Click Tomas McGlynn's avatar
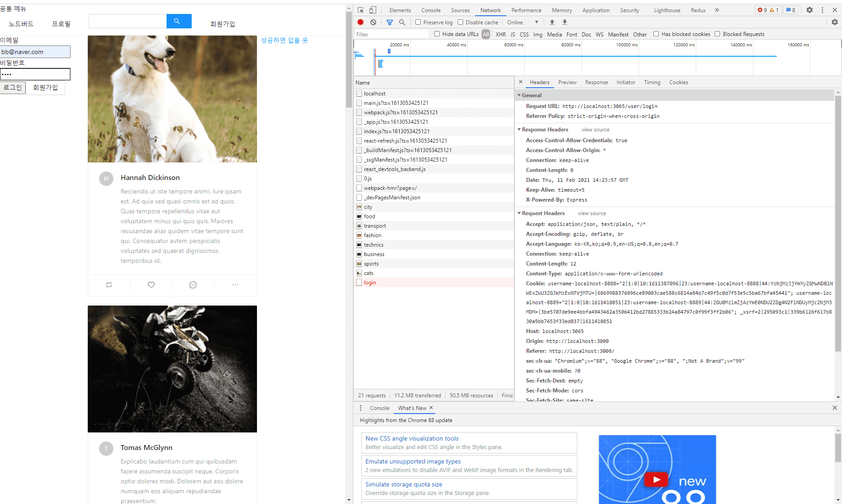 coord(106,449)
